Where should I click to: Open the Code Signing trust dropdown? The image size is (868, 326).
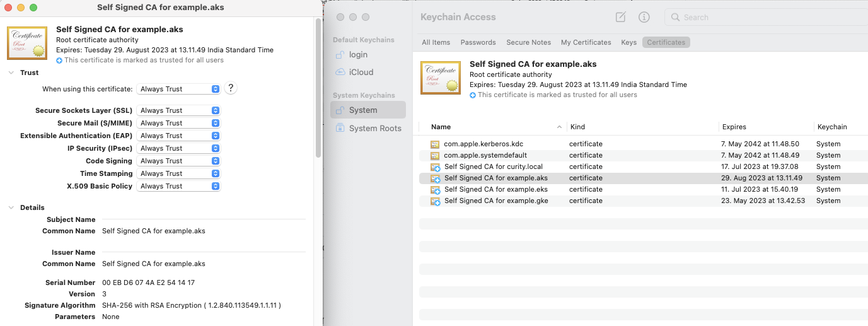179,161
